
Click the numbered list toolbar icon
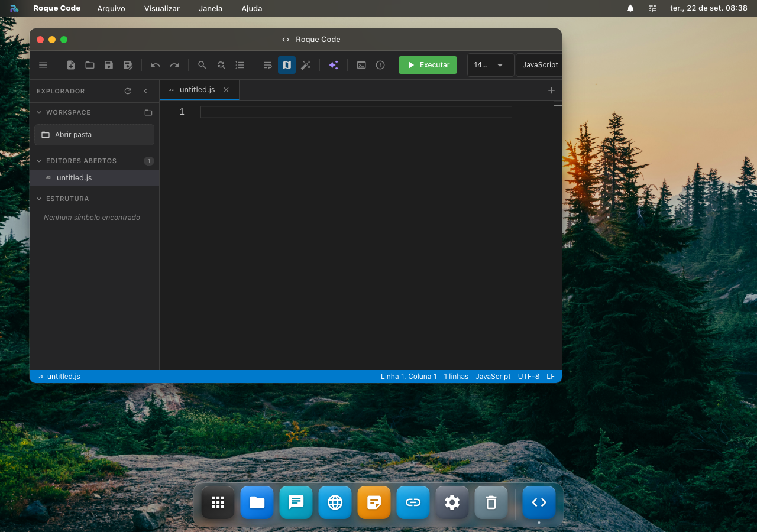click(x=240, y=65)
